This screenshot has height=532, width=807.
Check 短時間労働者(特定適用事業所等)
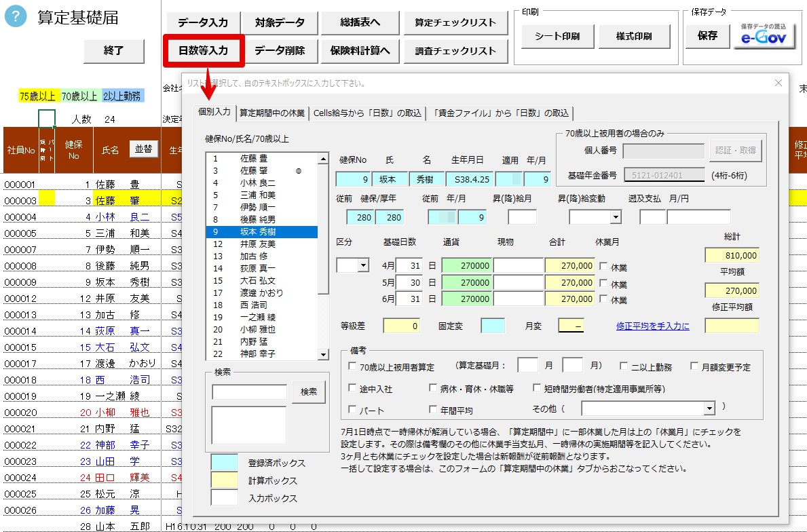point(537,388)
